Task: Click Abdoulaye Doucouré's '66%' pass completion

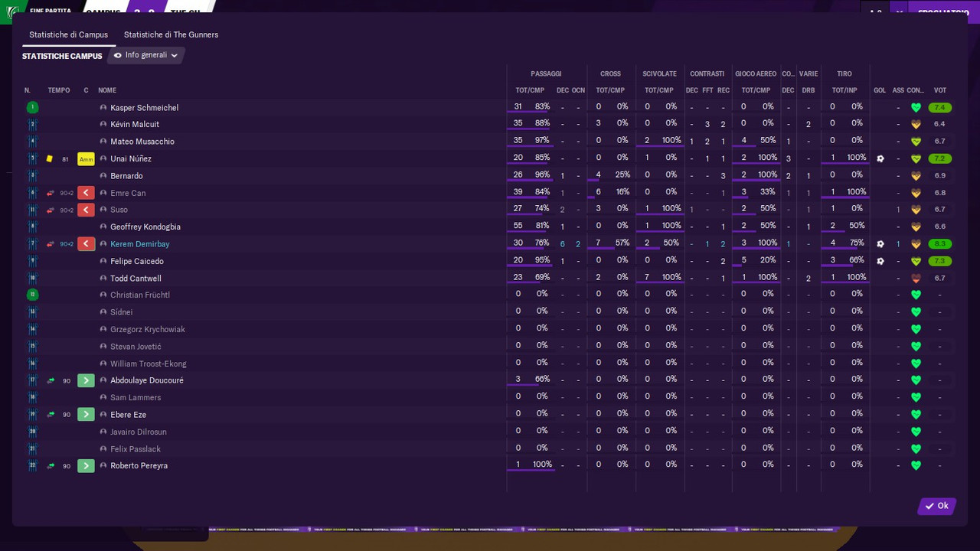Action: click(542, 379)
